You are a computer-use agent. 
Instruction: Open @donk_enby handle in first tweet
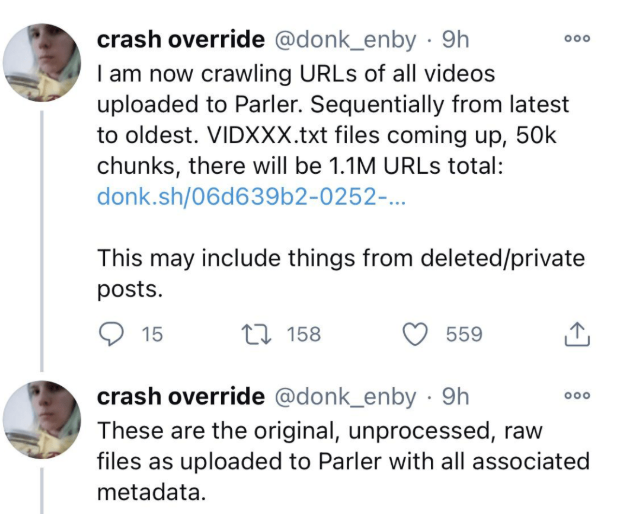click(345, 40)
